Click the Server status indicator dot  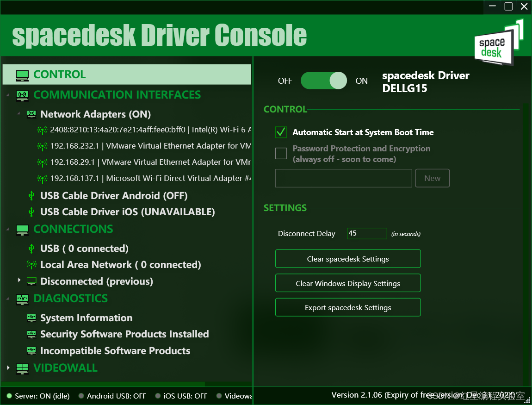[9, 396]
